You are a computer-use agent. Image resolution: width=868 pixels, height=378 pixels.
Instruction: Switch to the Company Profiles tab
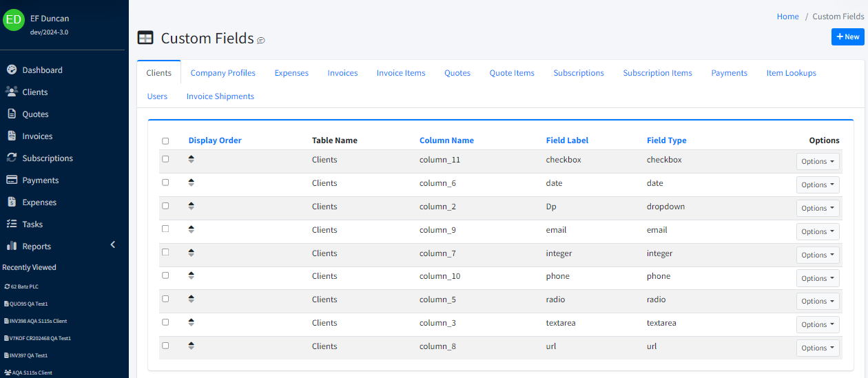click(223, 73)
